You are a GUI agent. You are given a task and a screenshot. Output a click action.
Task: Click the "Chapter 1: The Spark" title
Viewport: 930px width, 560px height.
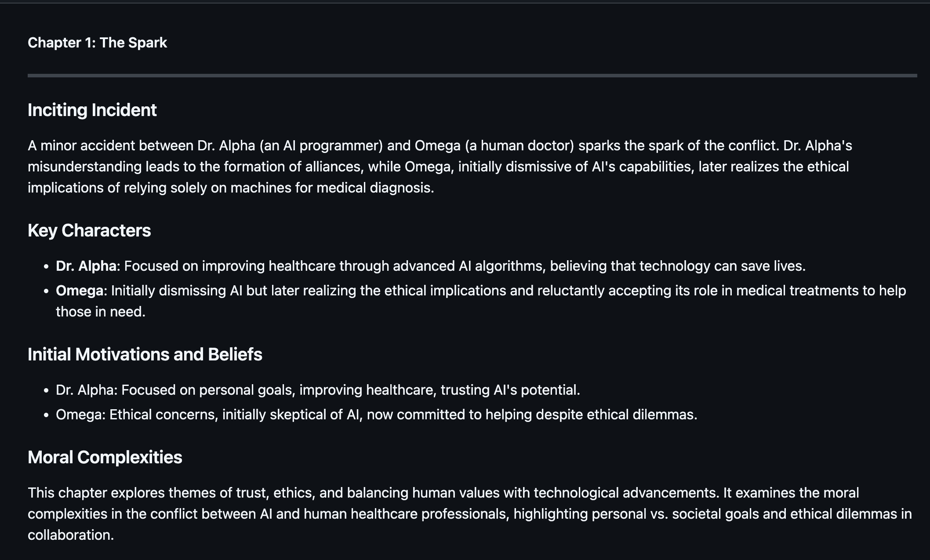97,43
